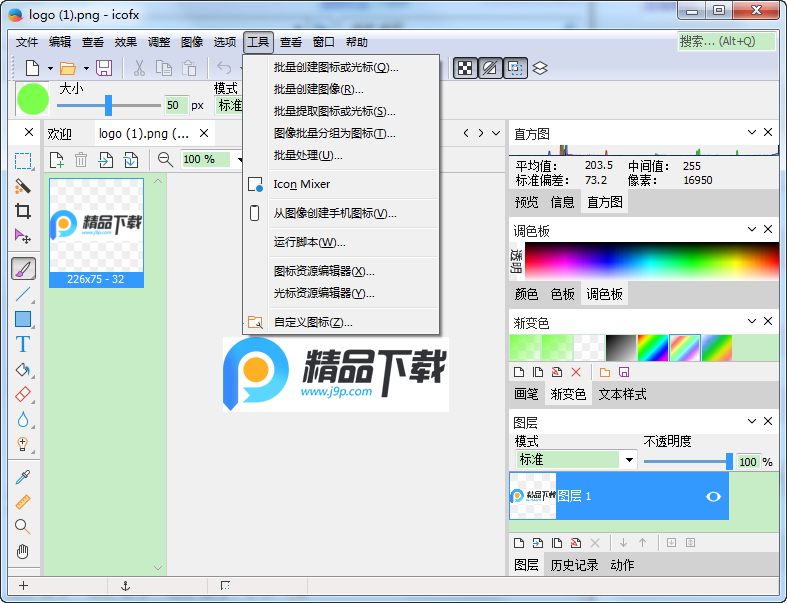Close the logo (1).png document tab
The width and height of the screenshot is (787, 603).
[204, 133]
